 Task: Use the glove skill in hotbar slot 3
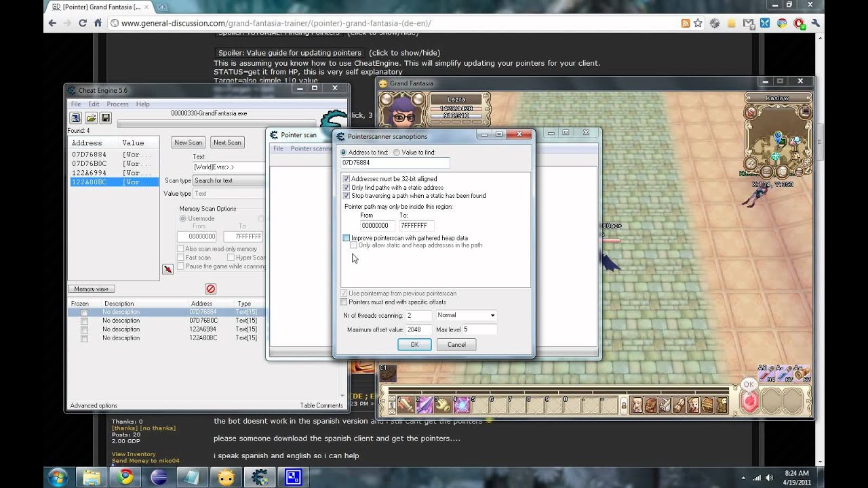point(442,405)
